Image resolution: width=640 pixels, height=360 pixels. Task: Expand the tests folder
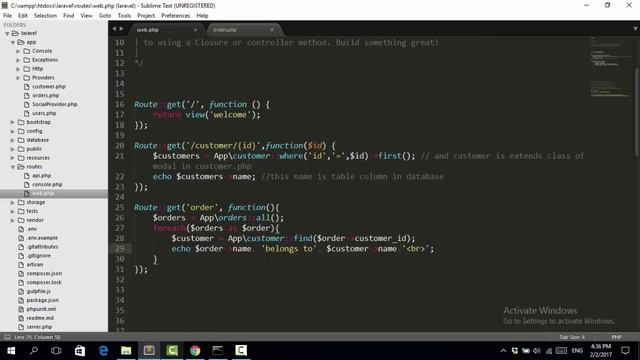pyautogui.click(x=13, y=211)
